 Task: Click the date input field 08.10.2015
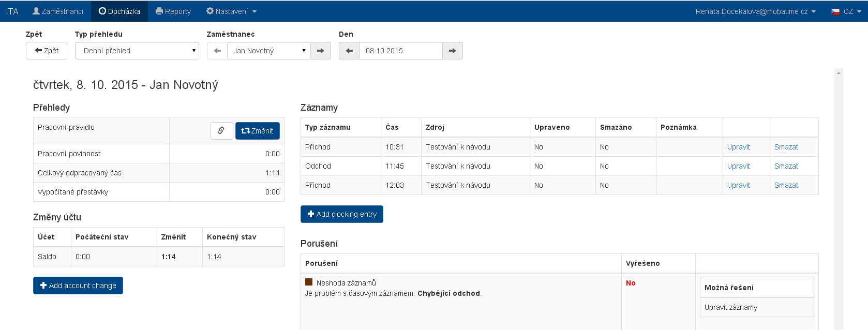(400, 51)
